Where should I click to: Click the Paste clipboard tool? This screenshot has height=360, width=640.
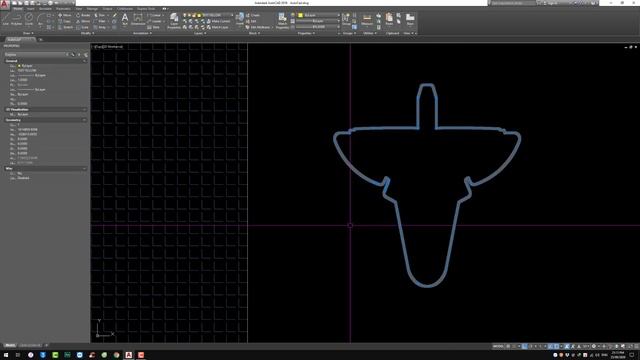coord(389,19)
